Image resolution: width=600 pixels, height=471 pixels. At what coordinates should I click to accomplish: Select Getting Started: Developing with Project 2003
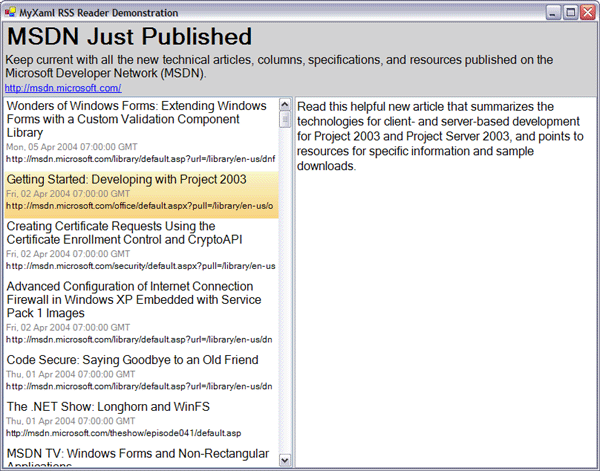tap(141, 195)
